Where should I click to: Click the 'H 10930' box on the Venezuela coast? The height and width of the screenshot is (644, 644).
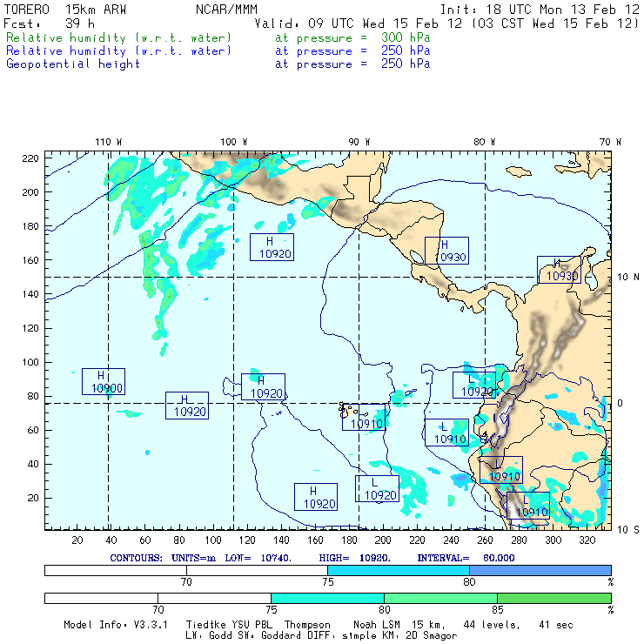tap(559, 270)
